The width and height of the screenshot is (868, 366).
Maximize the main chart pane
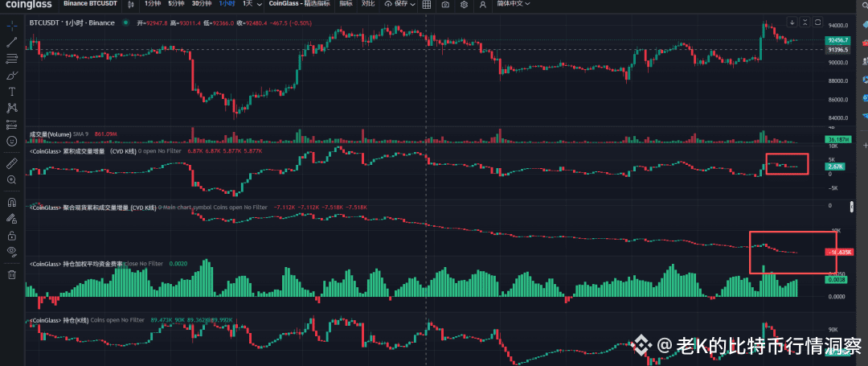(x=818, y=23)
